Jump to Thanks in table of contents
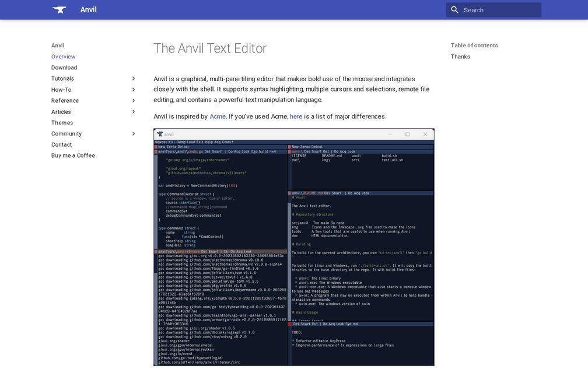Viewport: 588px width, 368px height. pyautogui.click(x=460, y=57)
